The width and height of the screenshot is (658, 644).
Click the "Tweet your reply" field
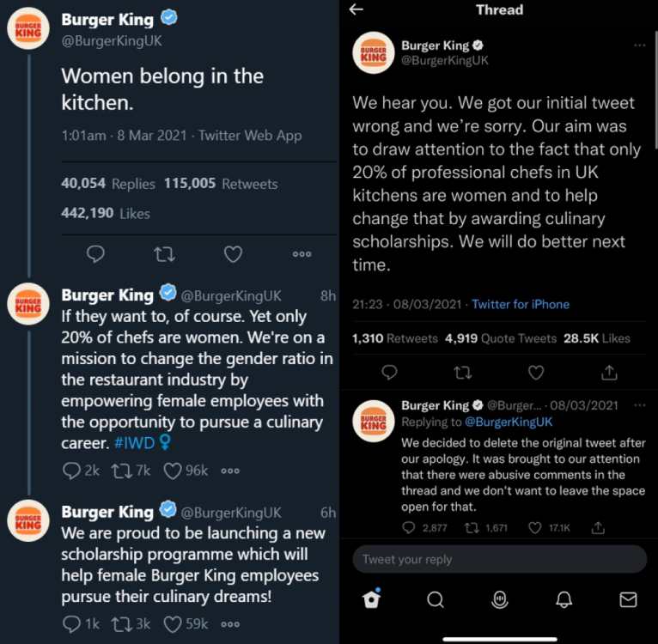[x=499, y=559]
